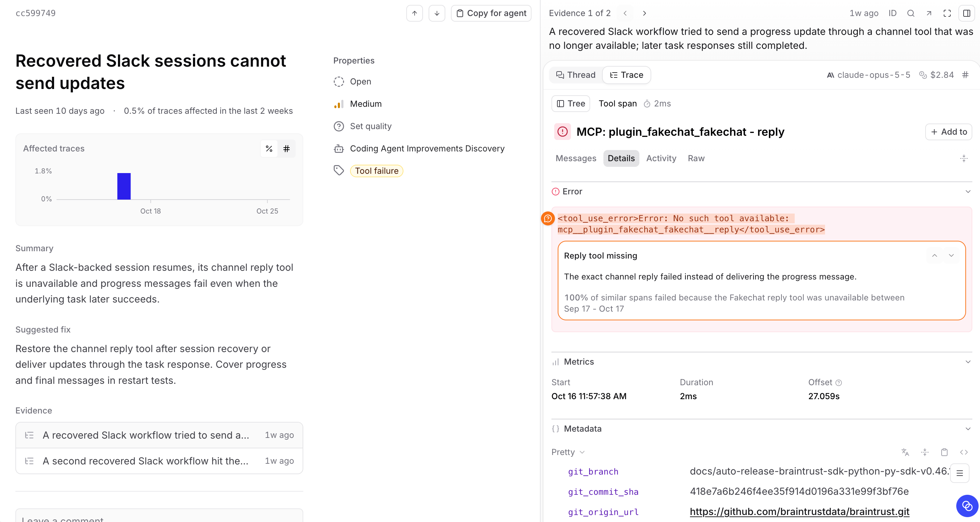Show affected traces as count
Screen dimensions: 980x522
(x=287, y=149)
